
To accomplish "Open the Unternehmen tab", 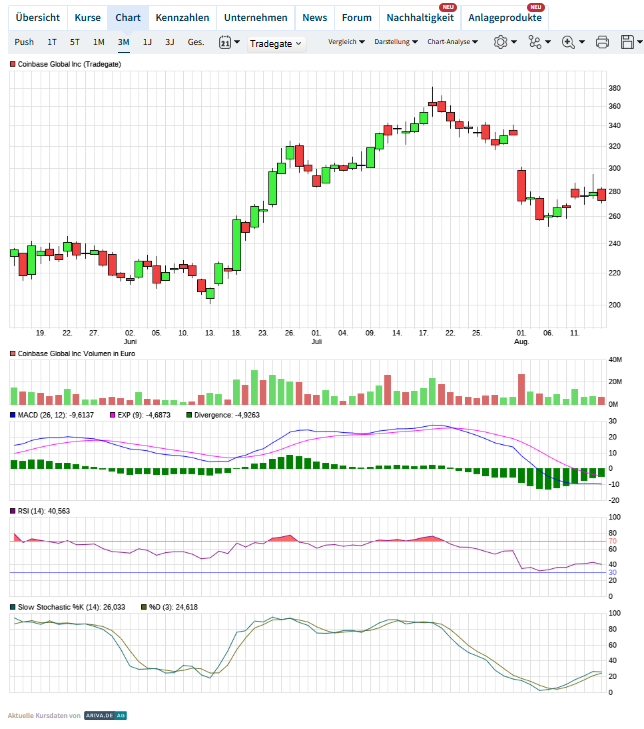I will 256,18.
